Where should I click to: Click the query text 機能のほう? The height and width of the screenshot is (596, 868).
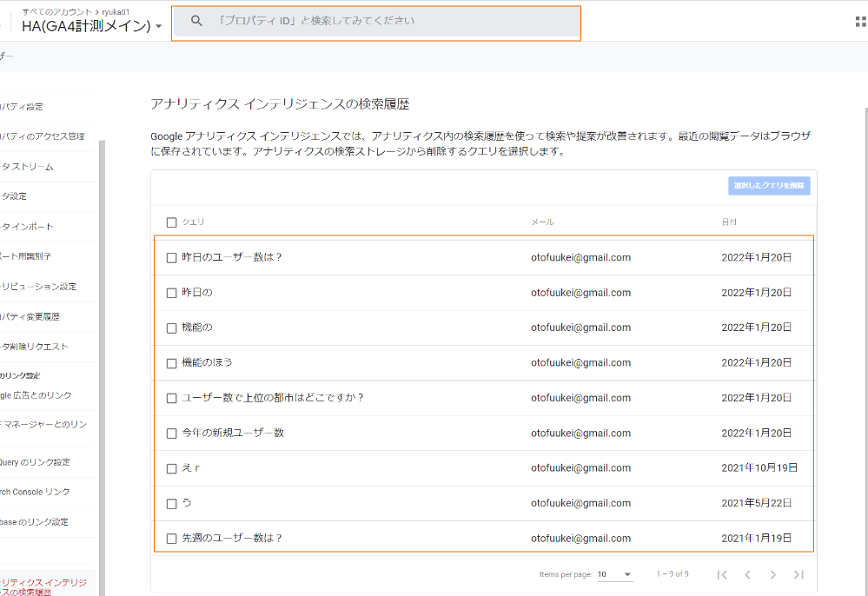click(x=207, y=362)
